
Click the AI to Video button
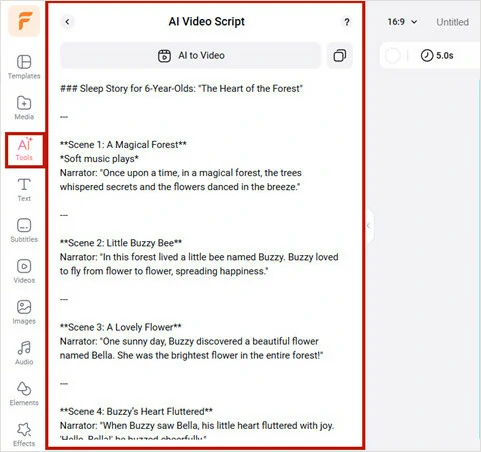pyautogui.click(x=190, y=55)
